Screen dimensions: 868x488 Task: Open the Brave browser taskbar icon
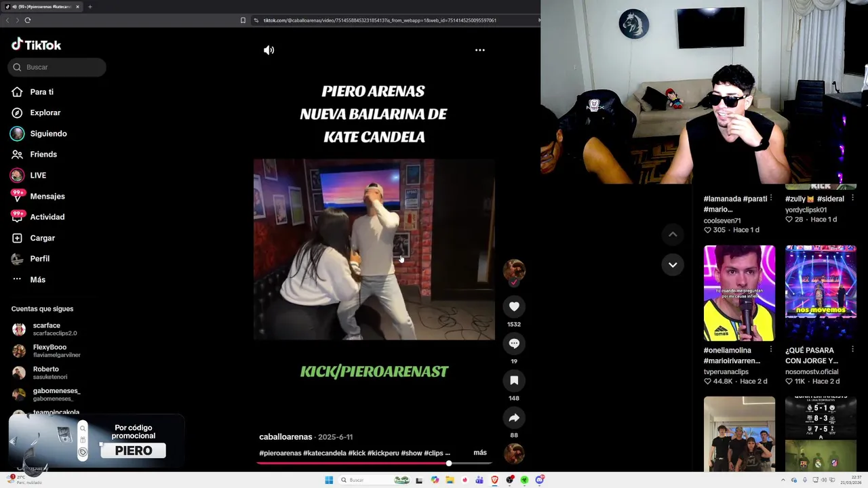494,481
